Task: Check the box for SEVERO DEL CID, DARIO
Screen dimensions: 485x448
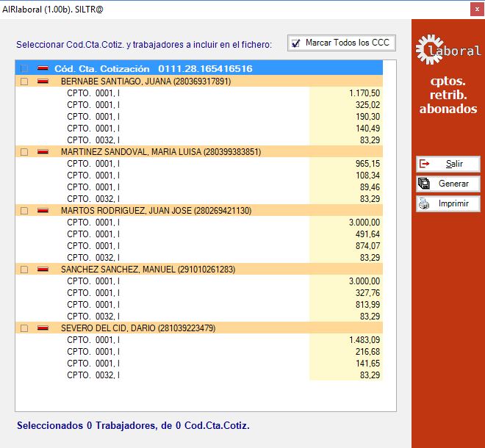Action: click(x=24, y=328)
